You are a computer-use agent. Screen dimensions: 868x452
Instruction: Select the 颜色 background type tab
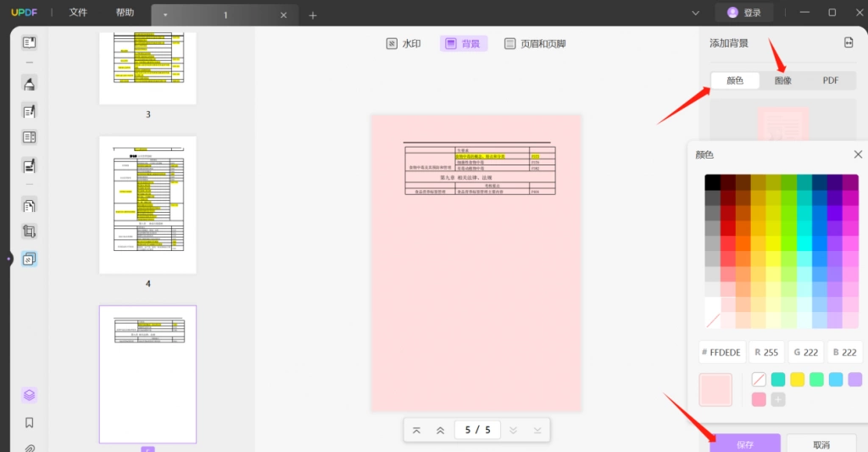point(735,81)
